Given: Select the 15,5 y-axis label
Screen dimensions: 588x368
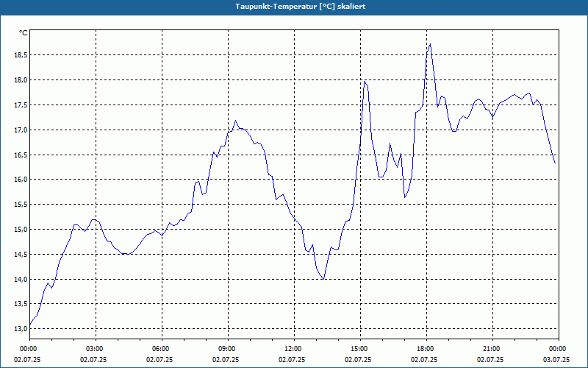Looking at the screenshot, I should pos(21,205).
